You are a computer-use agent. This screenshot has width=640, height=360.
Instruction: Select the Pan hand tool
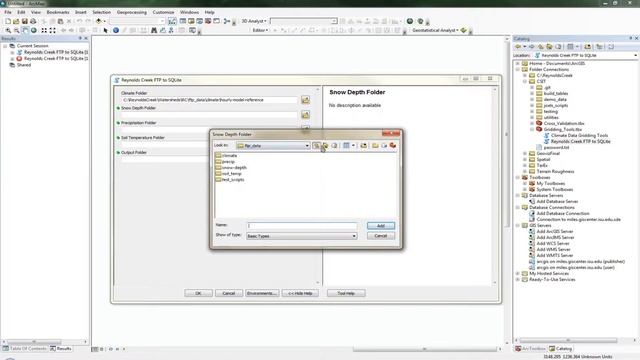25,31
